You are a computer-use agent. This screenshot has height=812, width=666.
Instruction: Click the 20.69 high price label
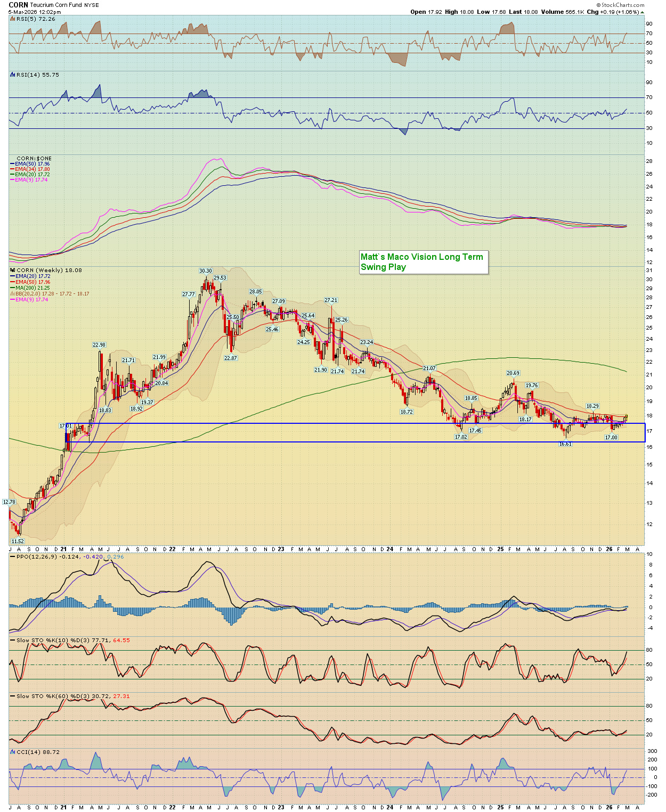[x=513, y=373]
